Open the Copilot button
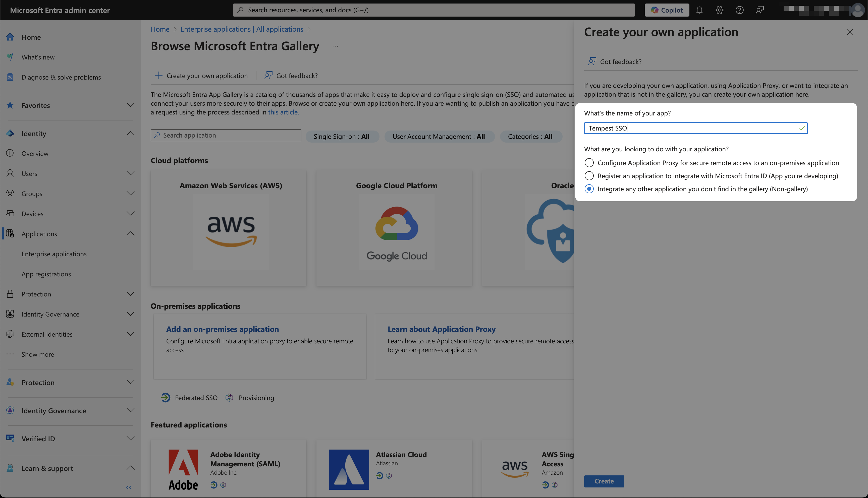The image size is (868, 498). point(667,10)
